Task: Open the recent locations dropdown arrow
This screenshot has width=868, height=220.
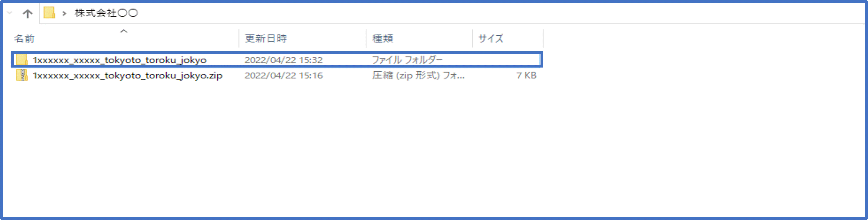Action: tap(10, 13)
